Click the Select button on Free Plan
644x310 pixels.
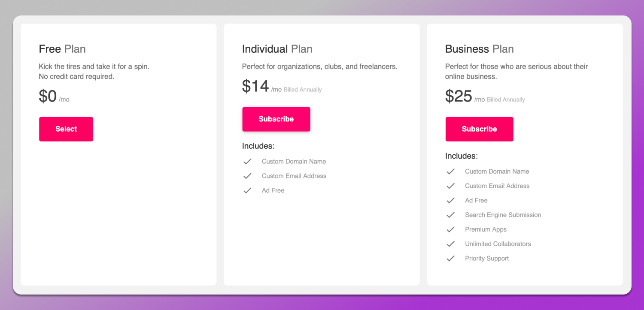[66, 129]
